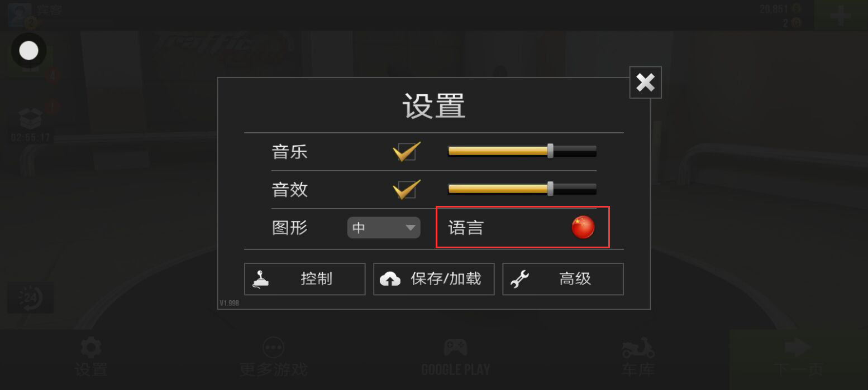
Task: Toggle the 音效 sound effects checkbox
Action: click(406, 189)
